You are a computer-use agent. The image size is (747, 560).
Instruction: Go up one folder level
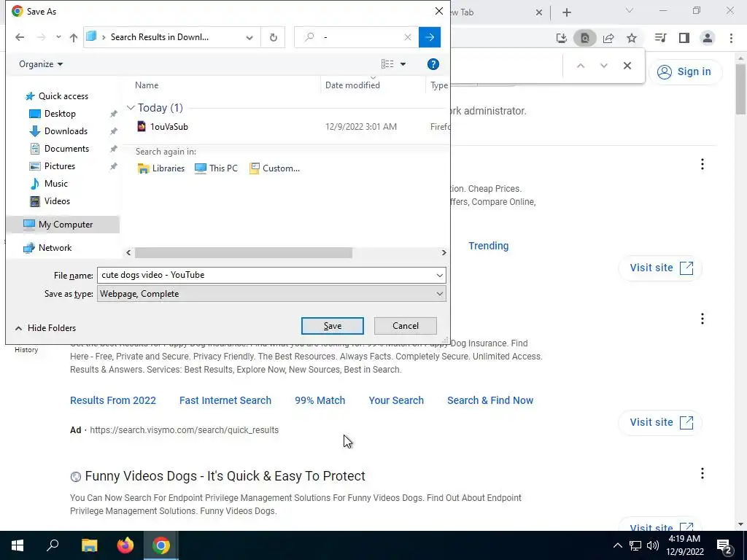[x=74, y=37]
